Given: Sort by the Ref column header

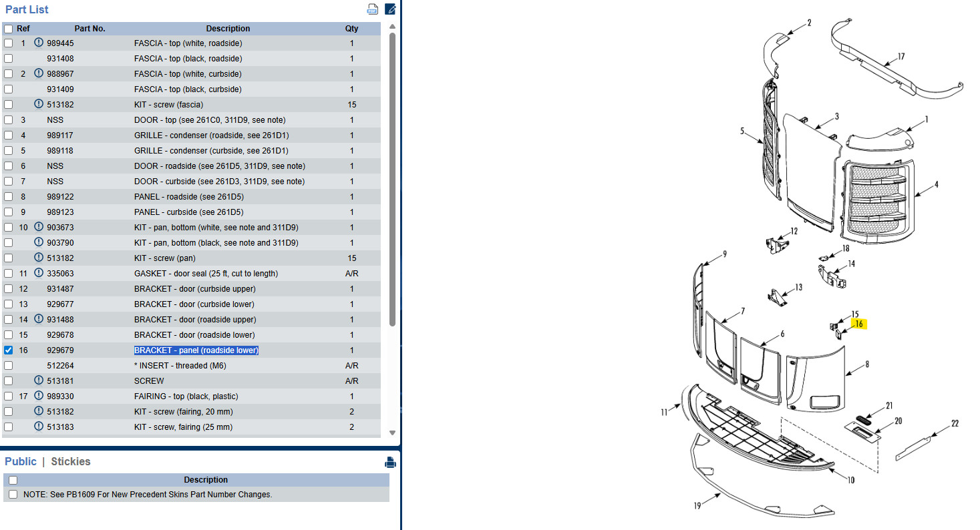Looking at the screenshot, I should pyautogui.click(x=23, y=29).
